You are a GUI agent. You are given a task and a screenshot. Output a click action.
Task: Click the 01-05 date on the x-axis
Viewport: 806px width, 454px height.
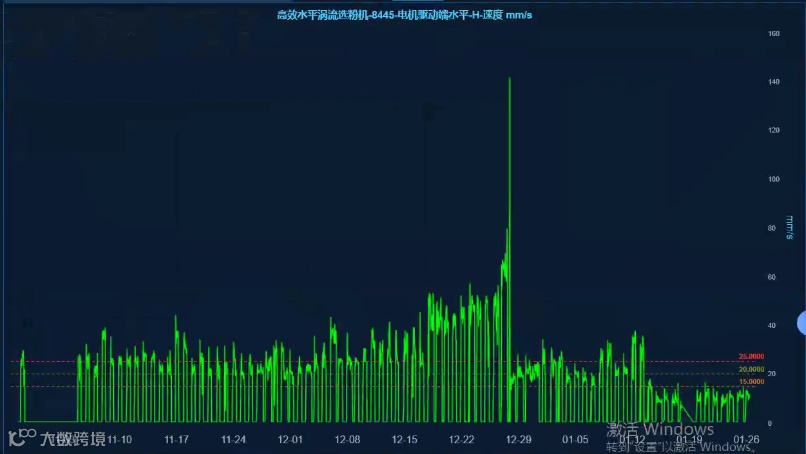tap(575, 440)
